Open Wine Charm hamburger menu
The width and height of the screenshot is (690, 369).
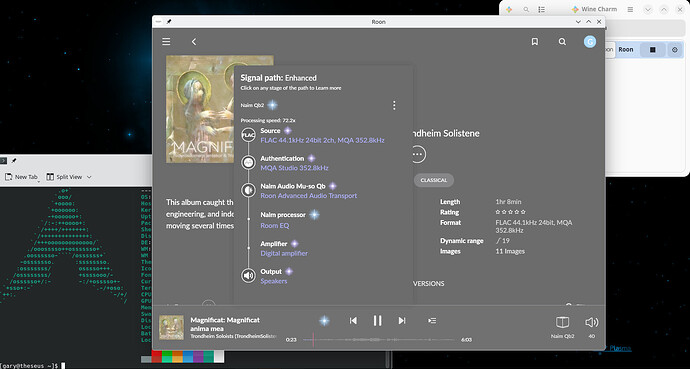pos(630,9)
